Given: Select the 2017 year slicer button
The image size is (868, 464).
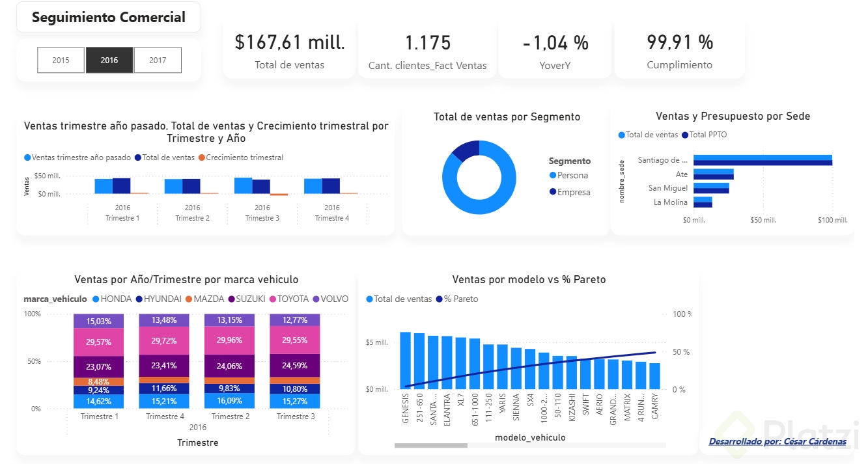Looking at the screenshot, I should tap(158, 60).
